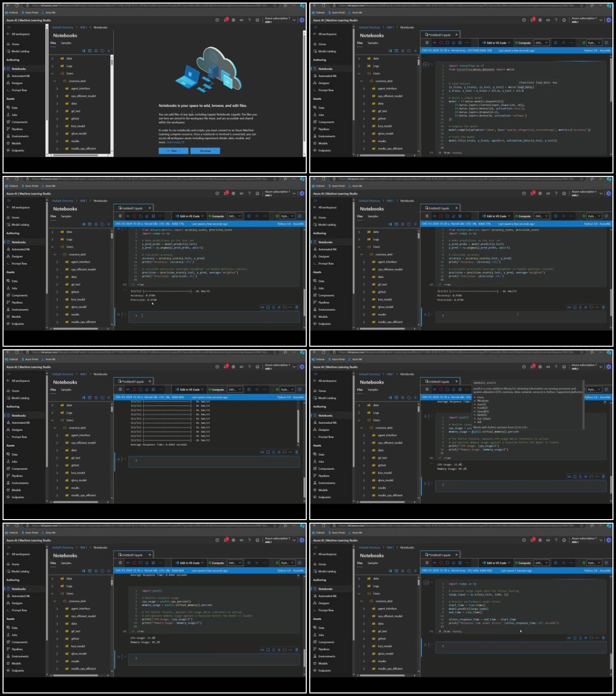Image resolution: width=616 pixels, height=696 pixels.
Task: Click the refresh icon above the file tree, welcome-page frame
Action: (102, 51)
